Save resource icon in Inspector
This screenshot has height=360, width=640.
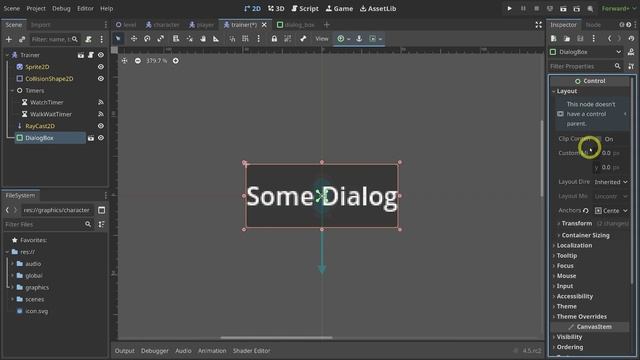(580, 38)
